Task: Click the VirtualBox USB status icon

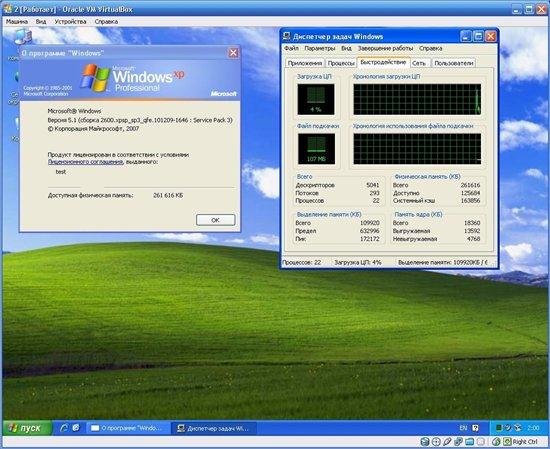Action: 448,442
